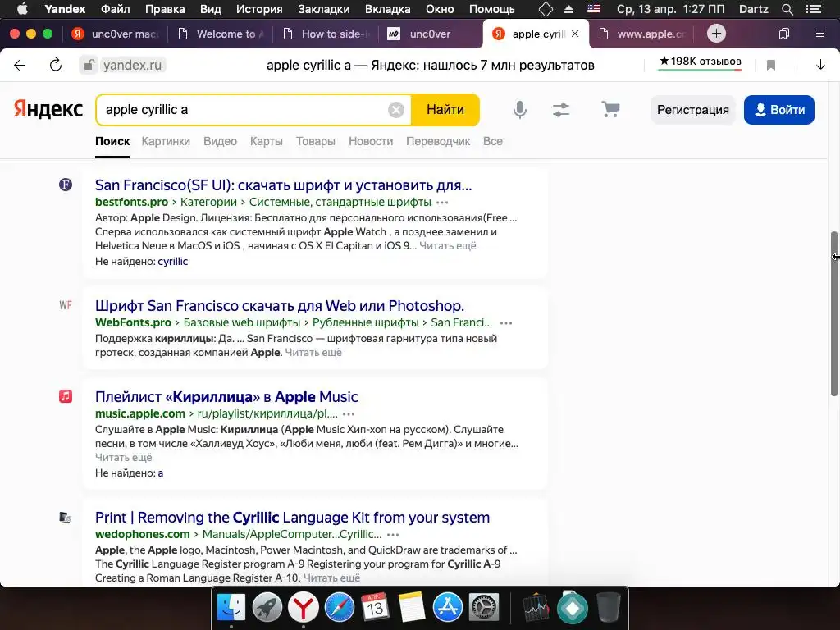This screenshot has height=630, width=840.
Task: Click the lock icon next to yandex.ru
Action: coord(89,66)
